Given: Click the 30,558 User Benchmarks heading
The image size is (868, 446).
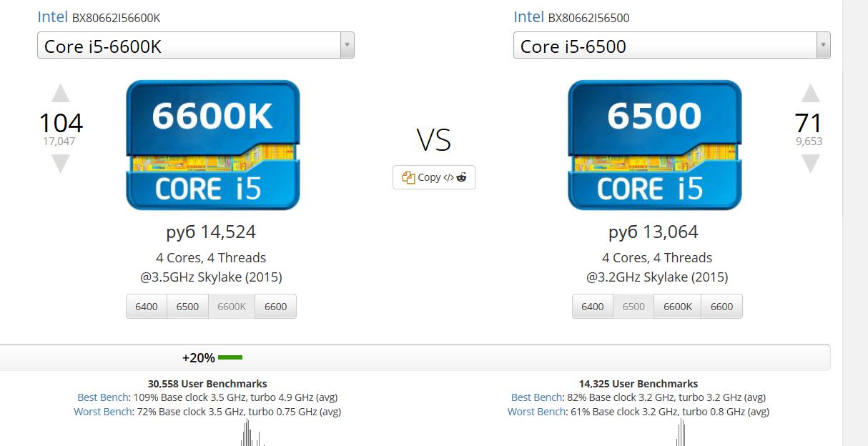Looking at the screenshot, I should (x=207, y=384).
